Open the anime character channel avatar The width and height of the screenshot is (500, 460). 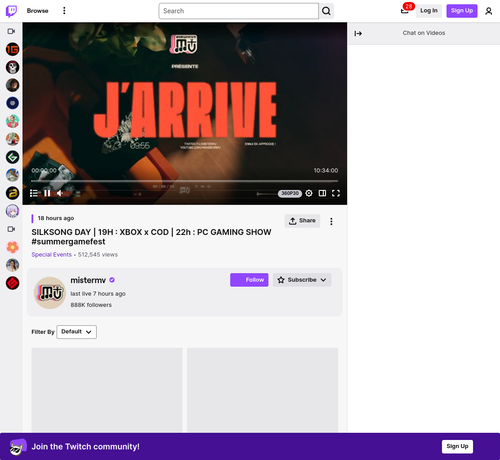[x=12, y=211]
